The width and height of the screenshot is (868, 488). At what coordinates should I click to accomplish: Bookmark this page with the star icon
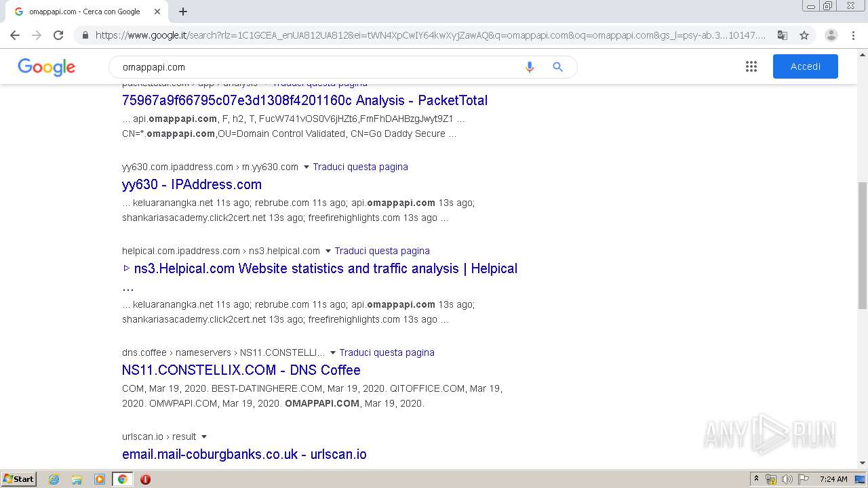pos(804,35)
